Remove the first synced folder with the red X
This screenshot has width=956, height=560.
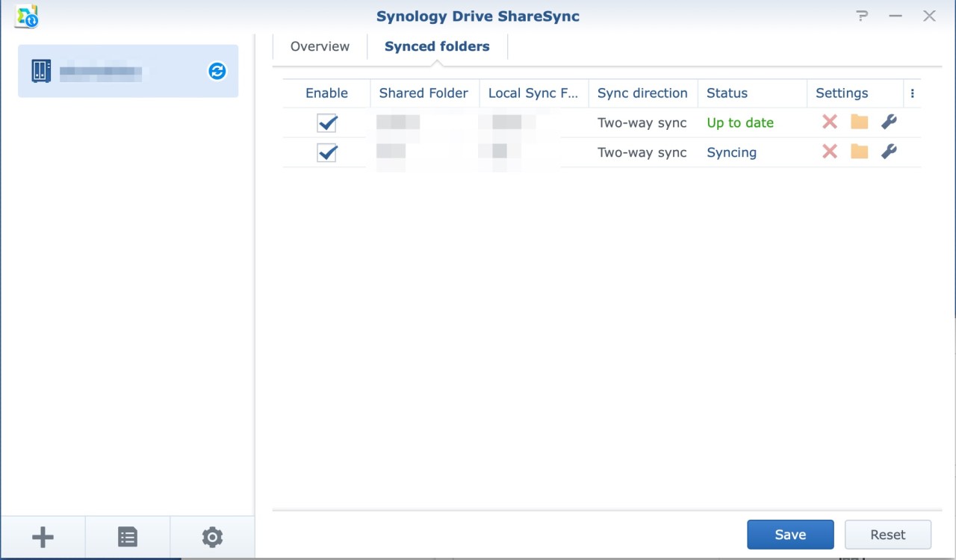(x=829, y=122)
